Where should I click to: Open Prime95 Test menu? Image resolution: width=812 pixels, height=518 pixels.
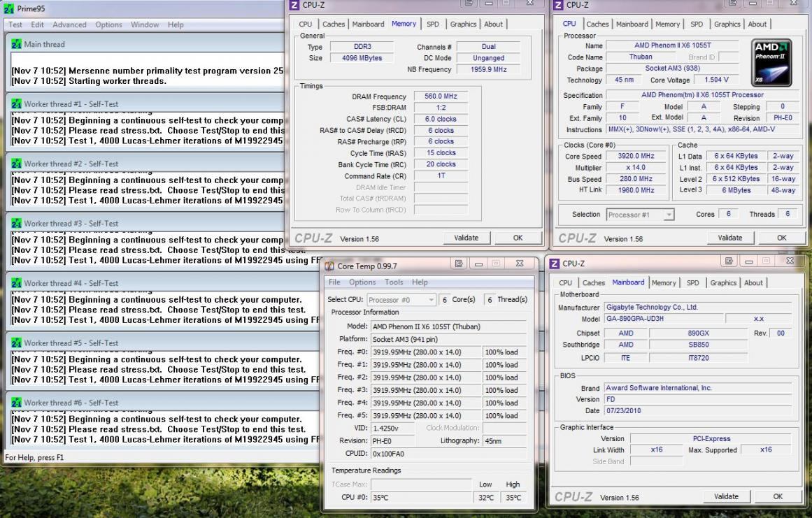[x=15, y=24]
